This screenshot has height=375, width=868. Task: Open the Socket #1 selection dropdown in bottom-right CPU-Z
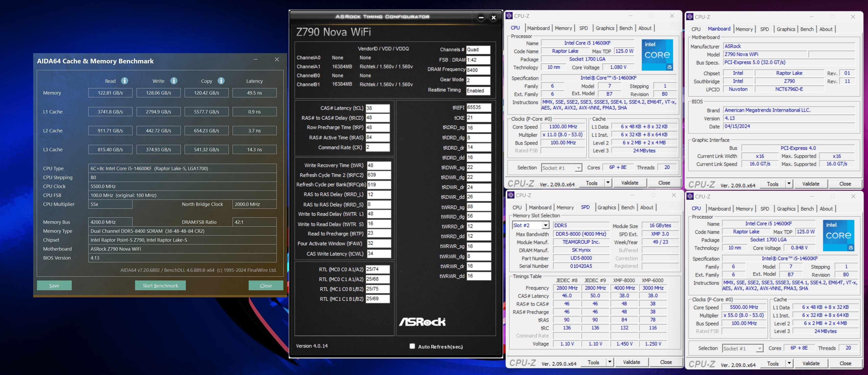point(759,349)
